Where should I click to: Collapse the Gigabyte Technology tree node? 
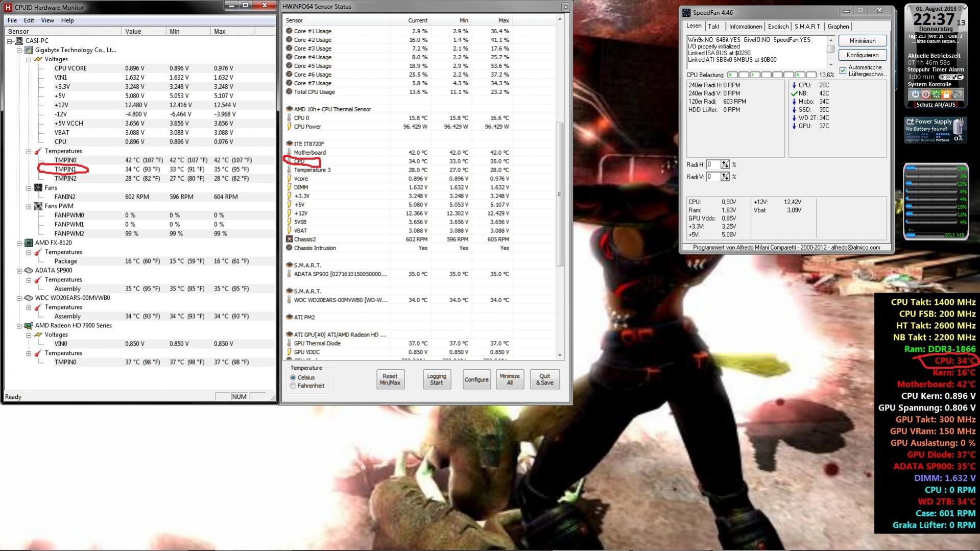pyautogui.click(x=19, y=51)
